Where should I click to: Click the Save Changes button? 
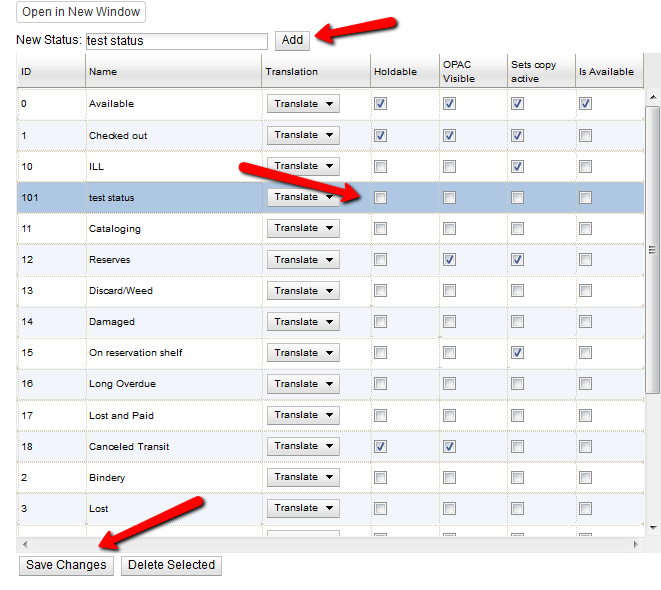pyautogui.click(x=66, y=565)
